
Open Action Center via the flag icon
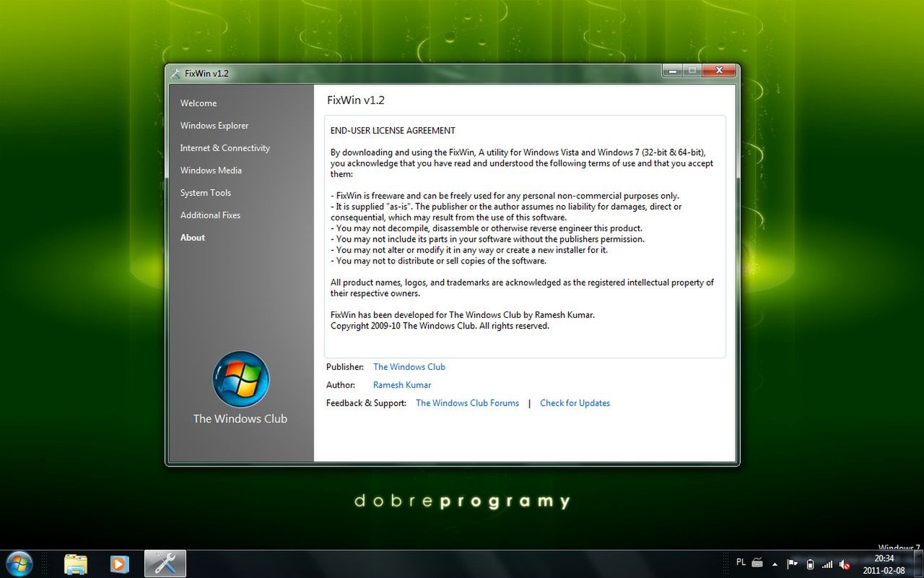click(x=791, y=564)
